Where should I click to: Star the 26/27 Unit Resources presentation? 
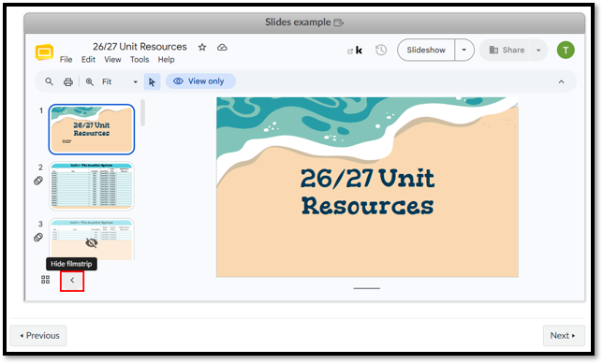202,48
